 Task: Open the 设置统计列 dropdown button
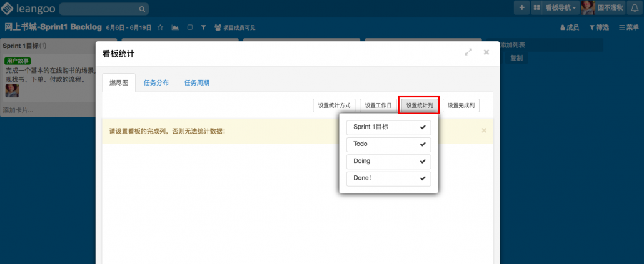click(x=419, y=105)
